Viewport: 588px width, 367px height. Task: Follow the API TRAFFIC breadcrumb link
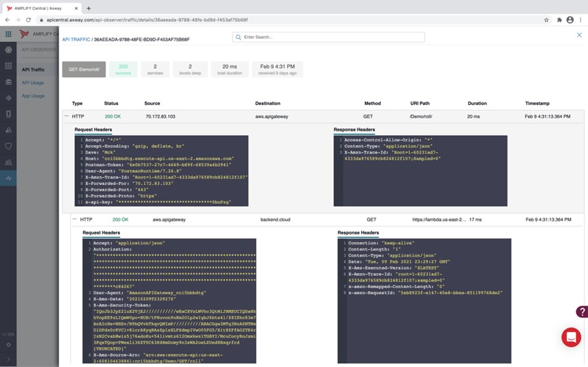point(76,40)
